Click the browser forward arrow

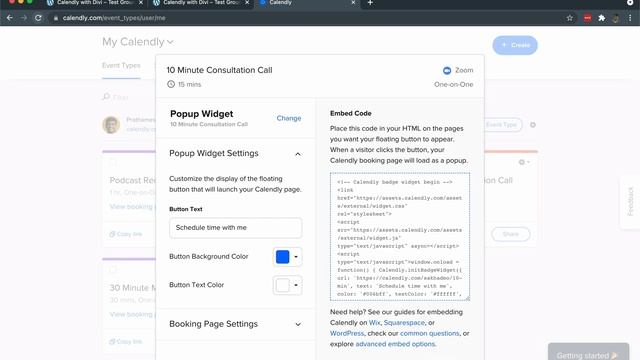24,18
